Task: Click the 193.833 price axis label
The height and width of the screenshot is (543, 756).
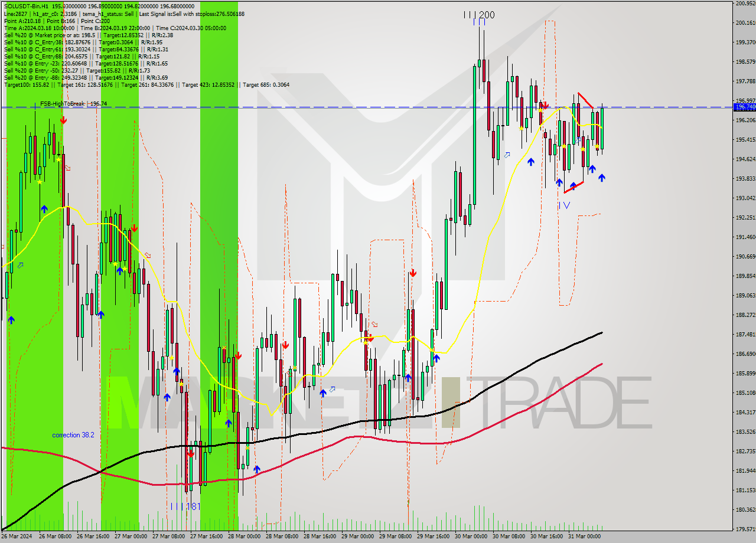Action: 745,178
